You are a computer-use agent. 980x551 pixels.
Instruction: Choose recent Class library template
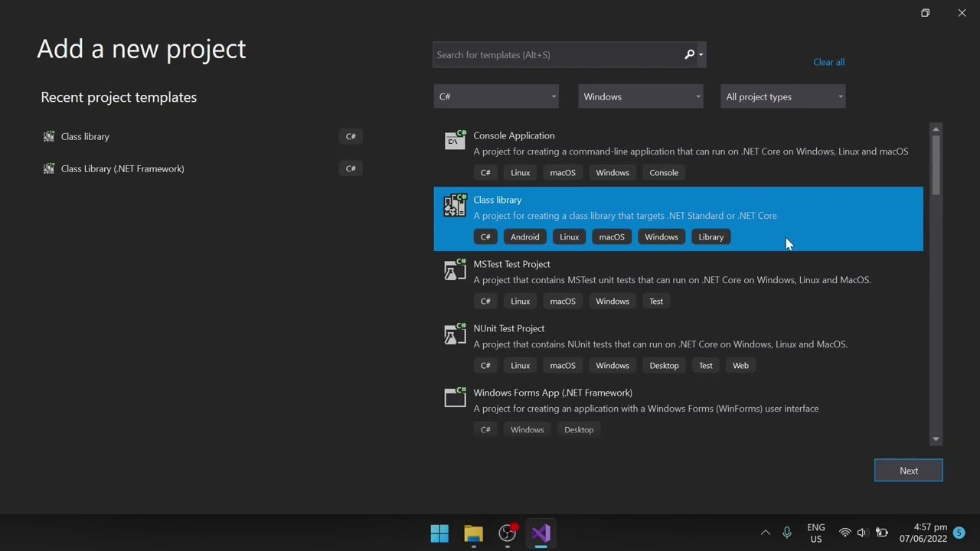(202, 136)
